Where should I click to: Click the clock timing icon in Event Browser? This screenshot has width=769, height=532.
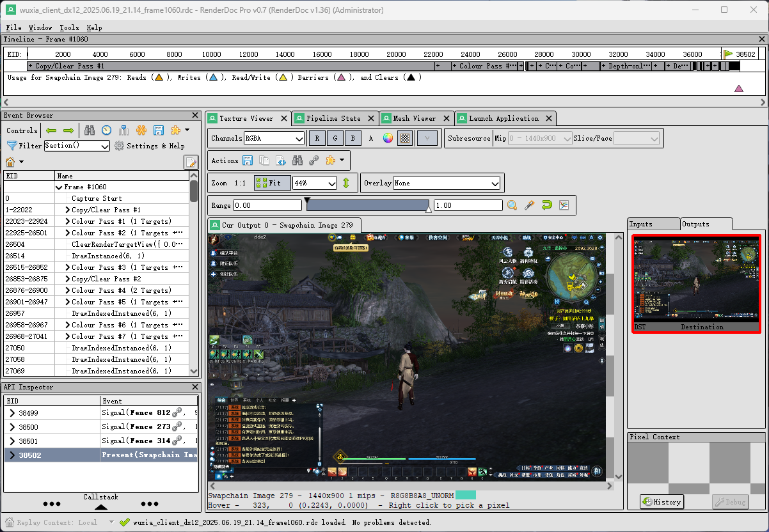point(107,130)
